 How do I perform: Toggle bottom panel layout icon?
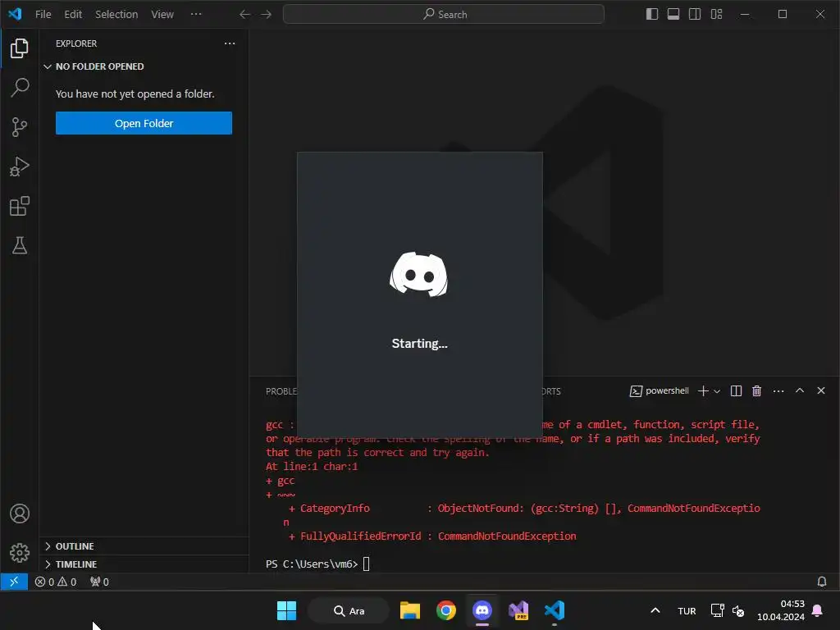point(673,15)
